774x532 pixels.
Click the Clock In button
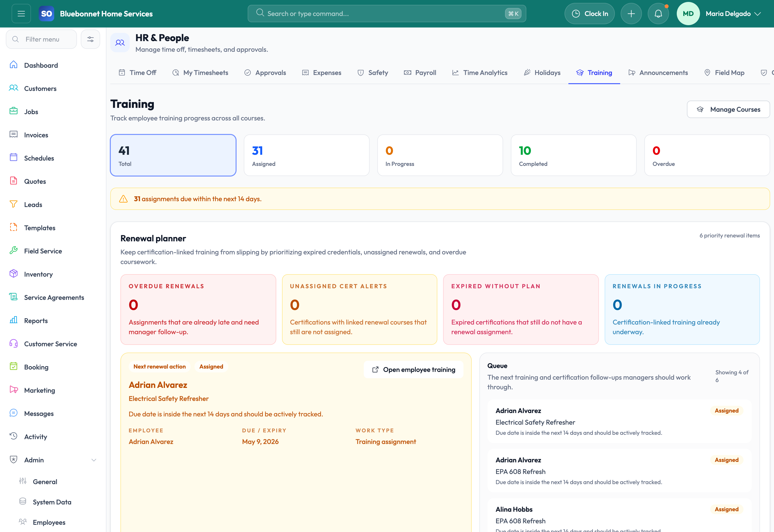590,14
